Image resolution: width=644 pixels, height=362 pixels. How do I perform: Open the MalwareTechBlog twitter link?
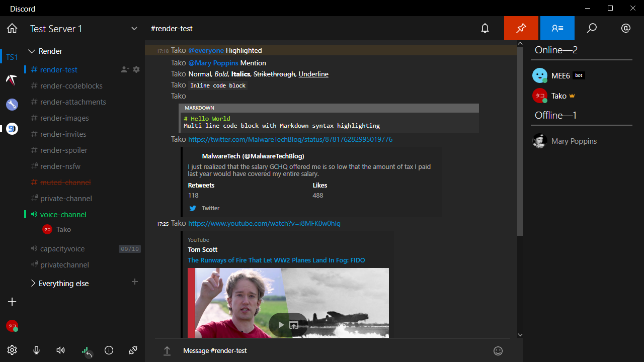click(x=290, y=139)
